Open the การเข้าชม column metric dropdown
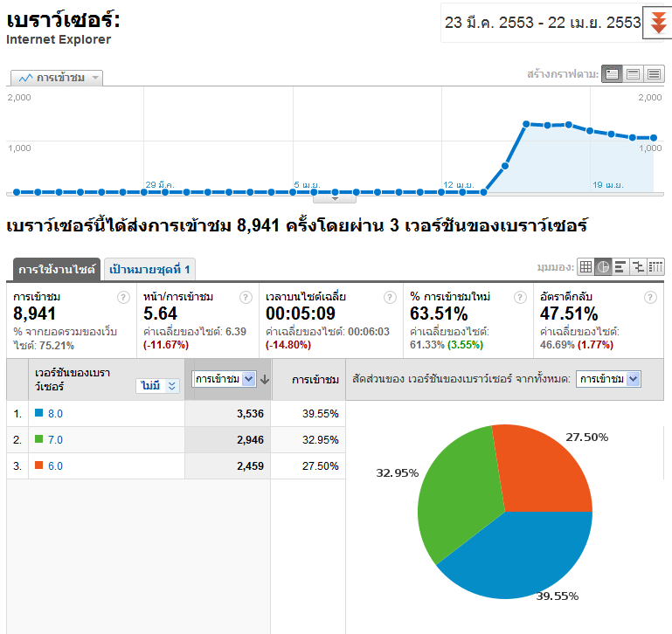The height and width of the screenshot is (634, 672). pos(224,379)
